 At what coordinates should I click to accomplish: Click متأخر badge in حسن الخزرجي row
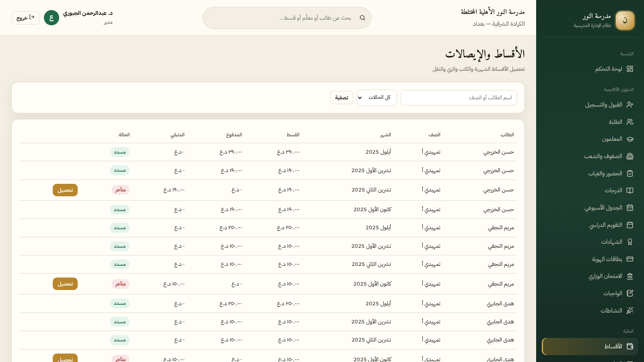pyautogui.click(x=120, y=190)
